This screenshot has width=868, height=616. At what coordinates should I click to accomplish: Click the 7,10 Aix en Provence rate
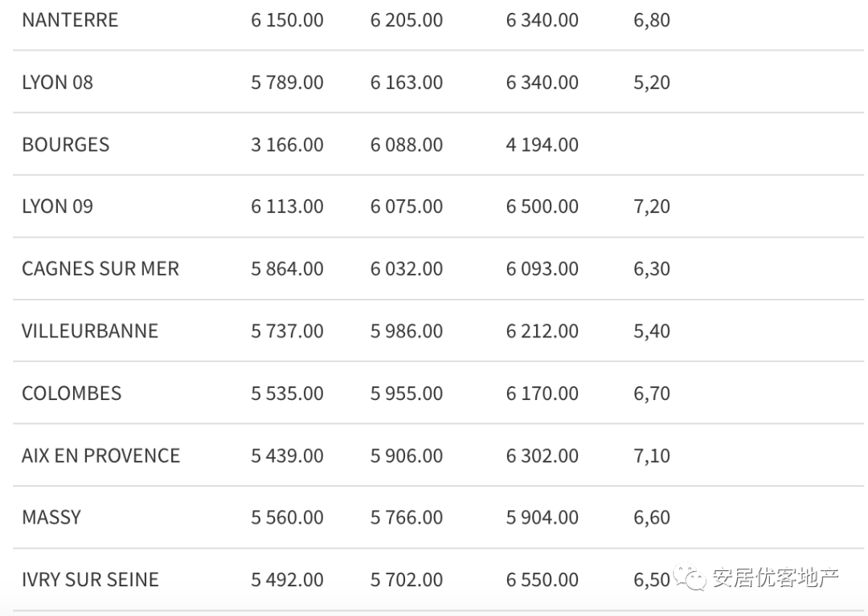click(651, 455)
